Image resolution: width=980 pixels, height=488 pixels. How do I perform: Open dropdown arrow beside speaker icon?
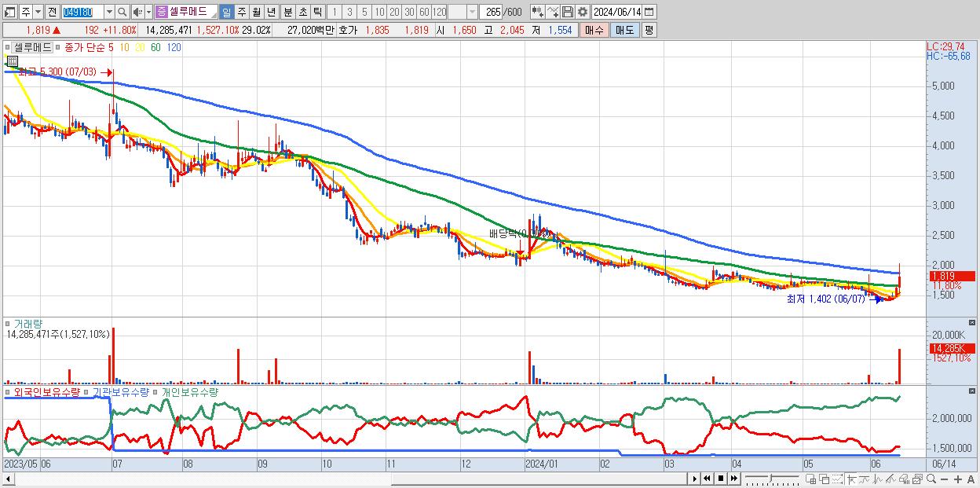click(148, 13)
